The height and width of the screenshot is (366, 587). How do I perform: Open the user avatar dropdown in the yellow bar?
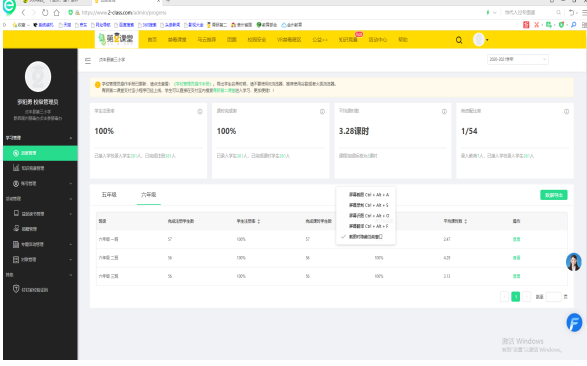tap(481, 40)
